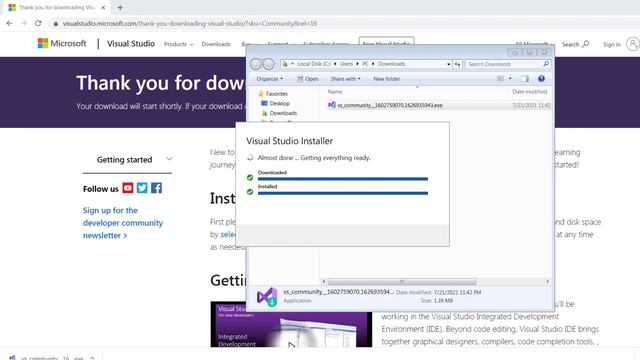
Task: Open the Microsoft logo homepage link
Action: [62, 43]
